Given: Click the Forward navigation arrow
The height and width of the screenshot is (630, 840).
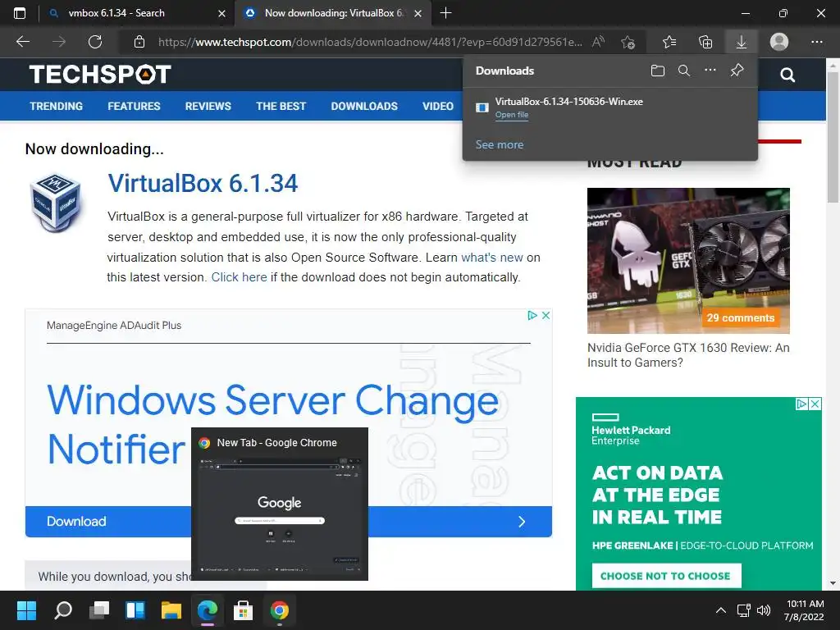Looking at the screenshot, I should coord(59,42).
